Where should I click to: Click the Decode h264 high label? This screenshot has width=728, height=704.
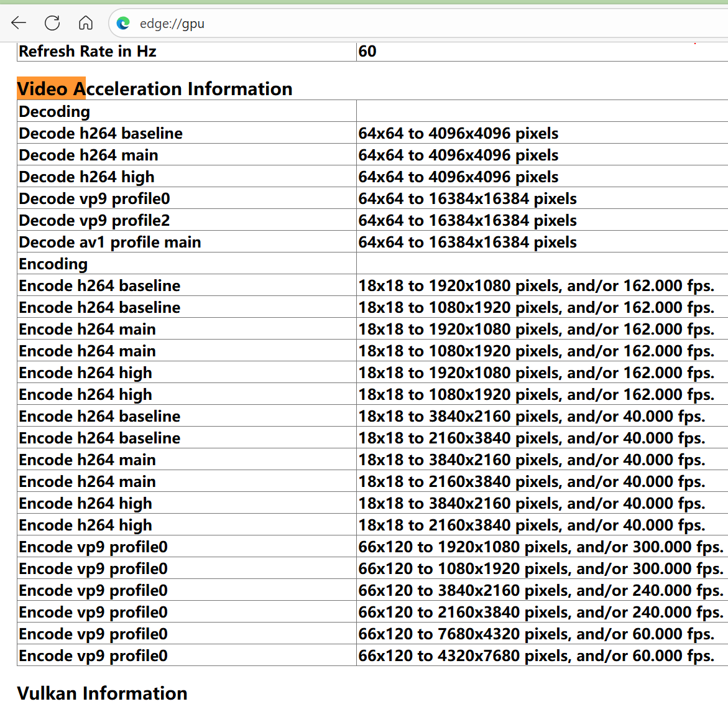[86, 177]
